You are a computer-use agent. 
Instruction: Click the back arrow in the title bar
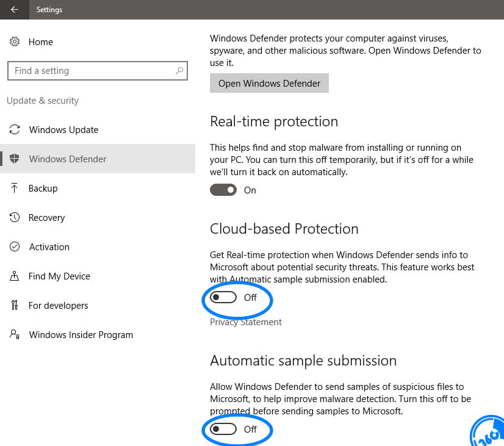pos(15,10)
